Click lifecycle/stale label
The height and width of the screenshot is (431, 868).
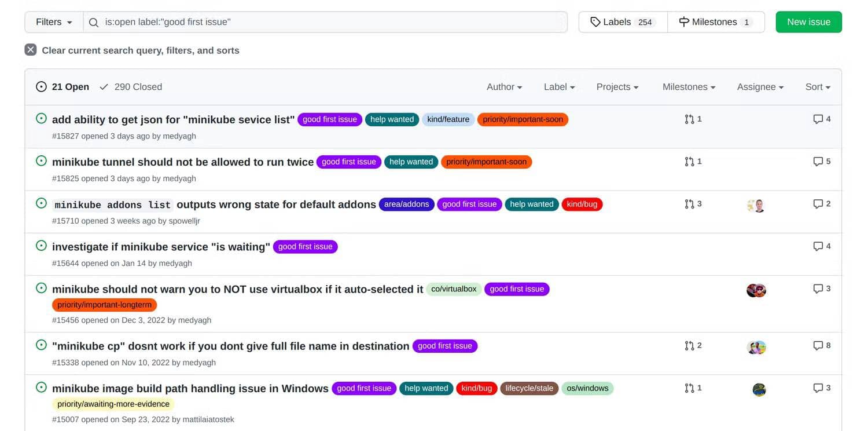click(x=529, y=388)
